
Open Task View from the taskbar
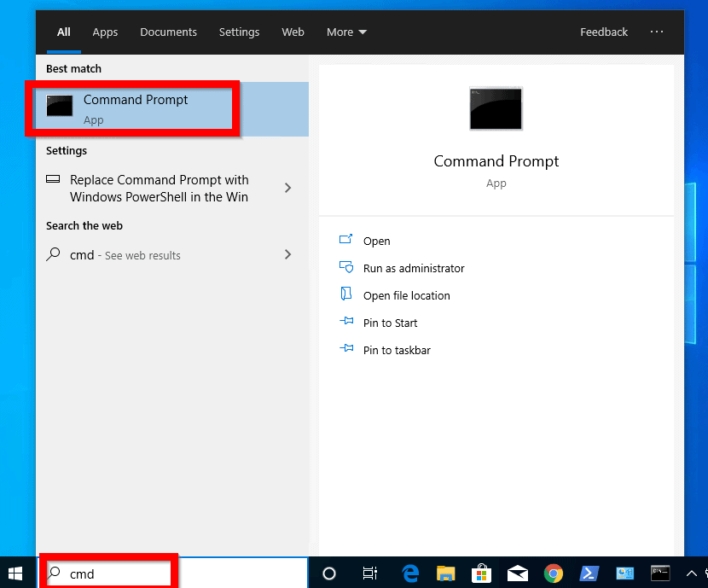[x=370, y=573]
